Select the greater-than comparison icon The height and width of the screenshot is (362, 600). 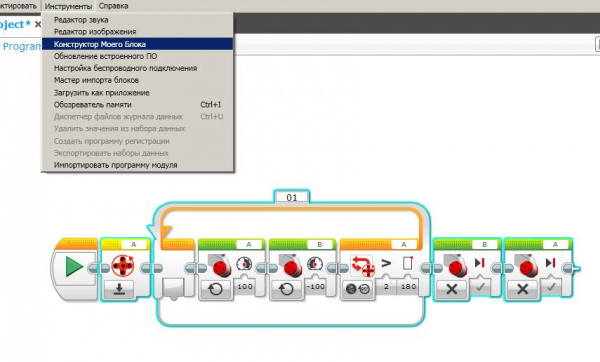pos(386,263)
